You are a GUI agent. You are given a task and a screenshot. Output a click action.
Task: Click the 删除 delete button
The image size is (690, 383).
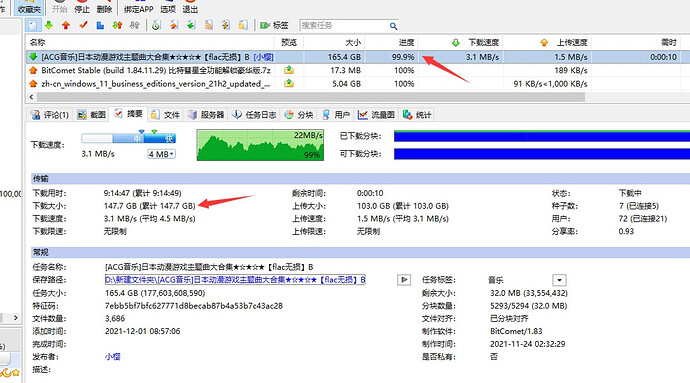(104, 7)
